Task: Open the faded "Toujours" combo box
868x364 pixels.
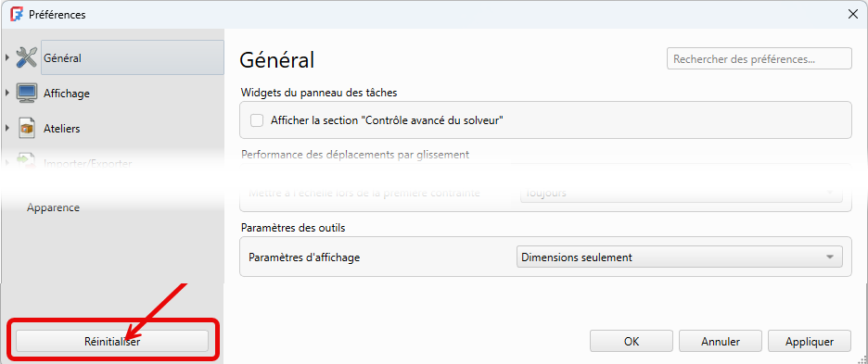Action: (679, 194)
